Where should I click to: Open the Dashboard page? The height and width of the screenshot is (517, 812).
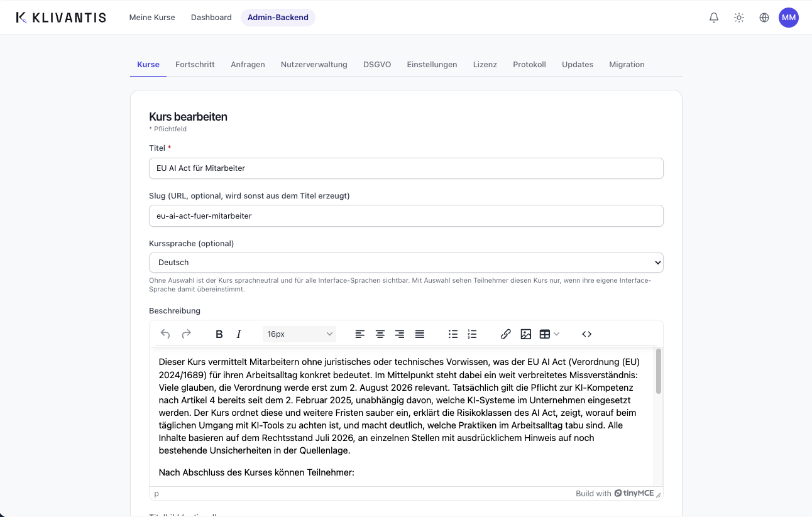tap(211, 18)
